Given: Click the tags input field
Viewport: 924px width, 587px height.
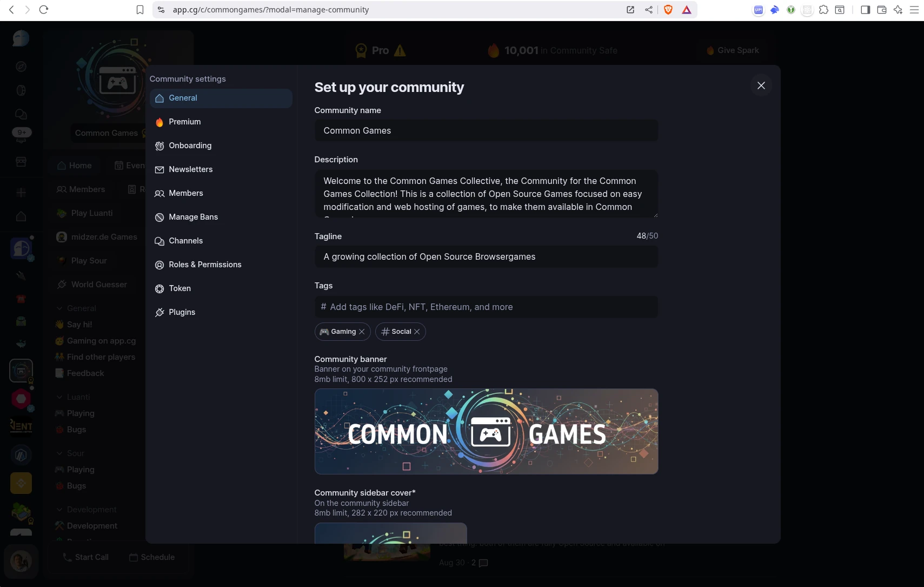Looking at the screenshot, I should click(486, 307).
